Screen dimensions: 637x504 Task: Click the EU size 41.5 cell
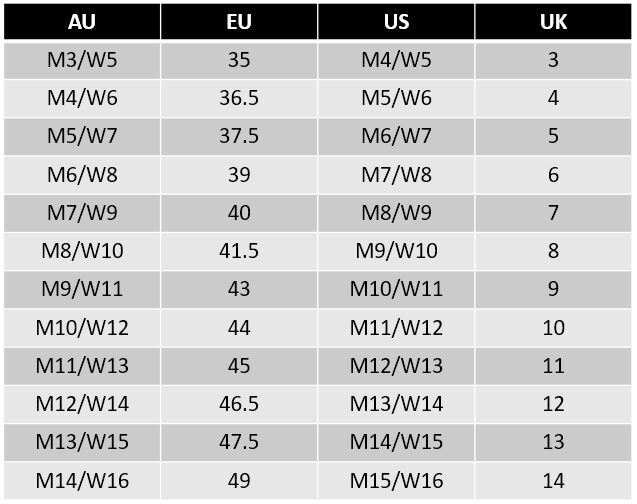(x=239, y=251)
